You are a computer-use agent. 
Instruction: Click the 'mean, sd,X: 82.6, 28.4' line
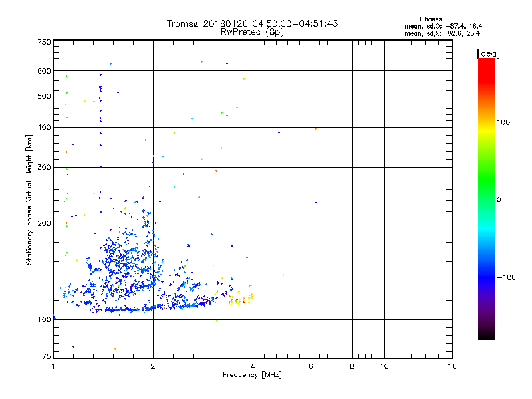coord(442,33)
